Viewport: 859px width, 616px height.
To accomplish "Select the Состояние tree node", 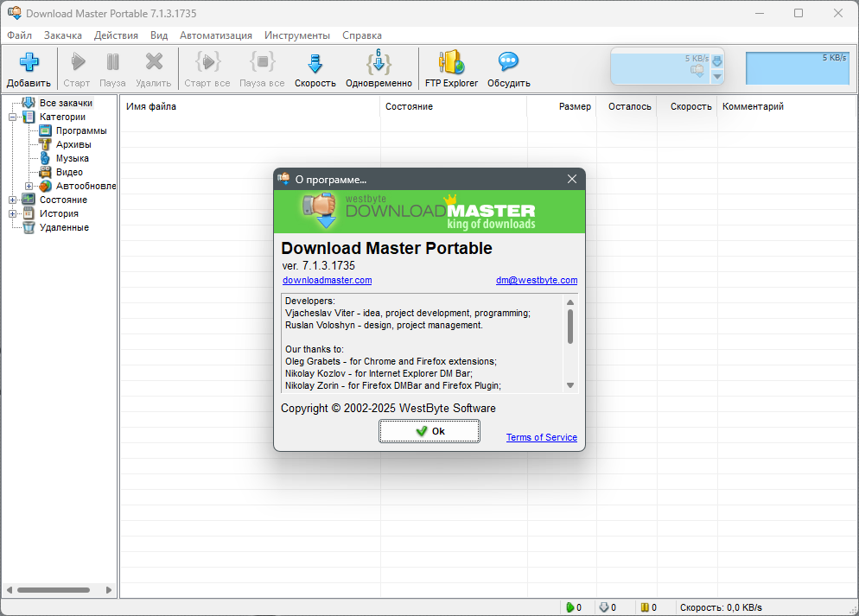I will click(63, 200).
